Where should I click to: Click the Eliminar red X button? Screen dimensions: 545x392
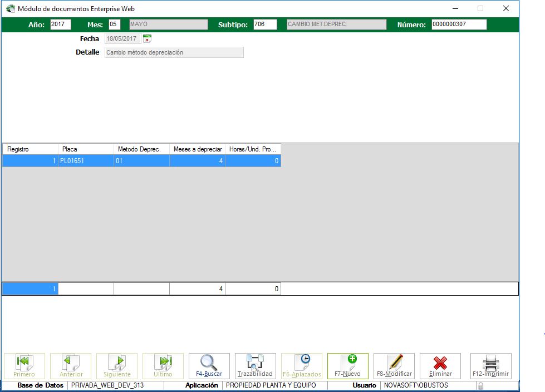(x=440, y=366)
